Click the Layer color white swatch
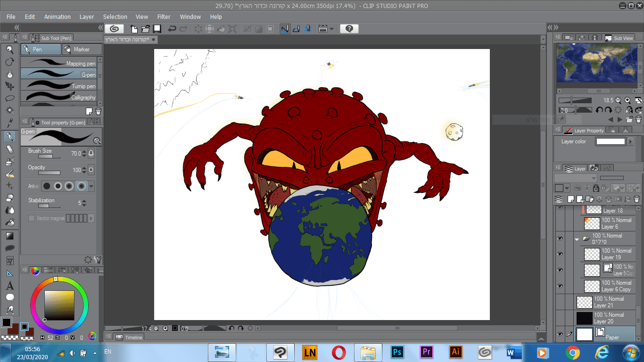 (x=611, y=141)
